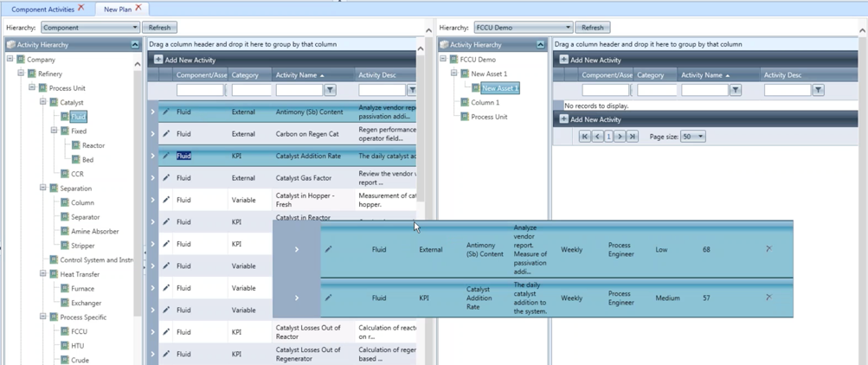The height and width of the screenshot is (365, 868).
Task: Click Category filter field in right grid
Action: click(x=657, y=90)
